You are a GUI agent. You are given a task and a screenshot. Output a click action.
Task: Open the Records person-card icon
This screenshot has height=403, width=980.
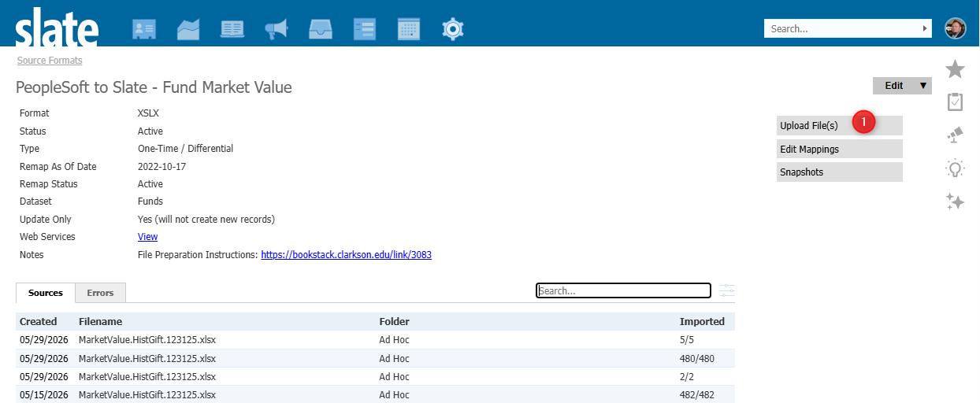click(x=144, y=29)
